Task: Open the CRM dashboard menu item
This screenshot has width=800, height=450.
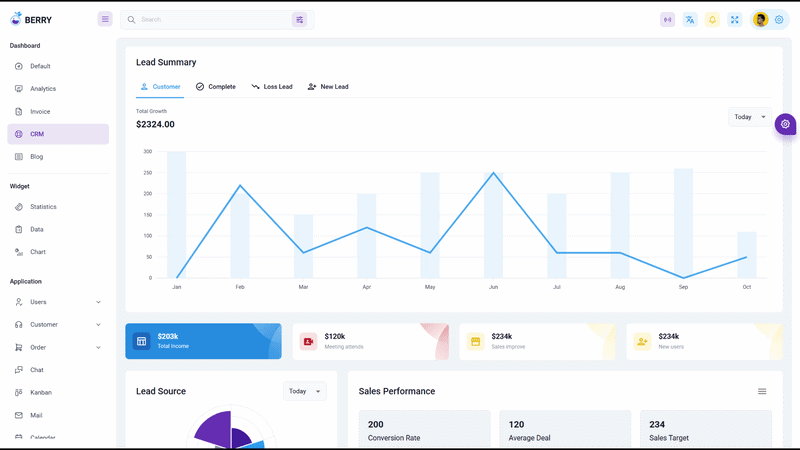Action: pyautogui.click(x=58, y=134)
